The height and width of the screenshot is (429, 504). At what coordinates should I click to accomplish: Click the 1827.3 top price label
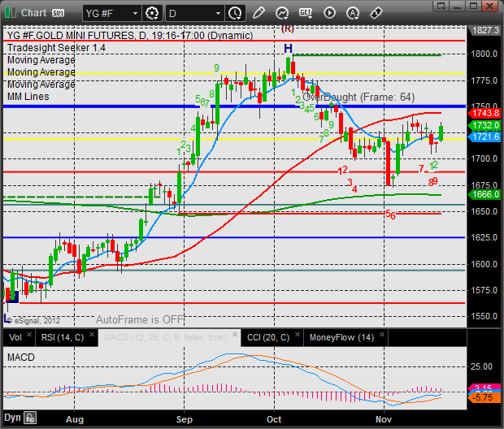point(485,30)
